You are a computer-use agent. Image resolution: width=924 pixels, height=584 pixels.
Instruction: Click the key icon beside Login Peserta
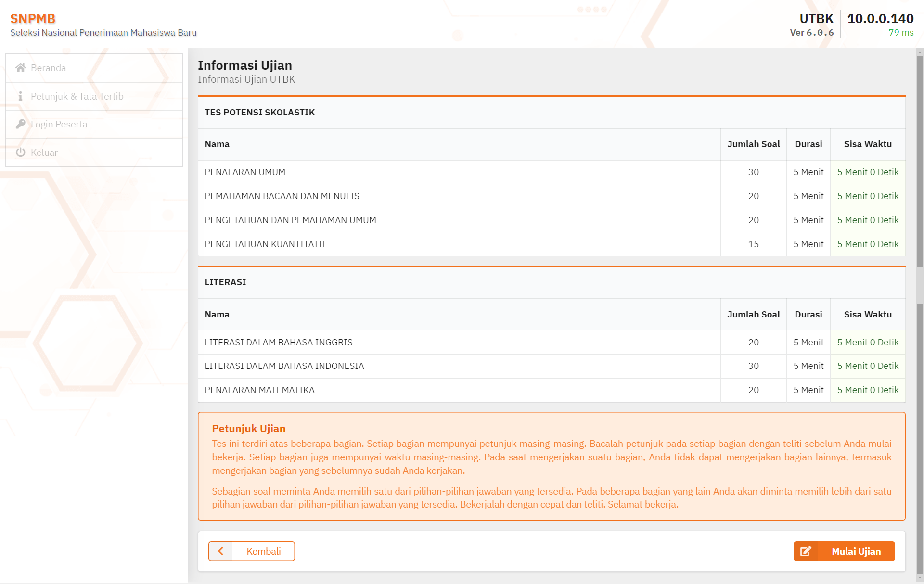[20, 124]
